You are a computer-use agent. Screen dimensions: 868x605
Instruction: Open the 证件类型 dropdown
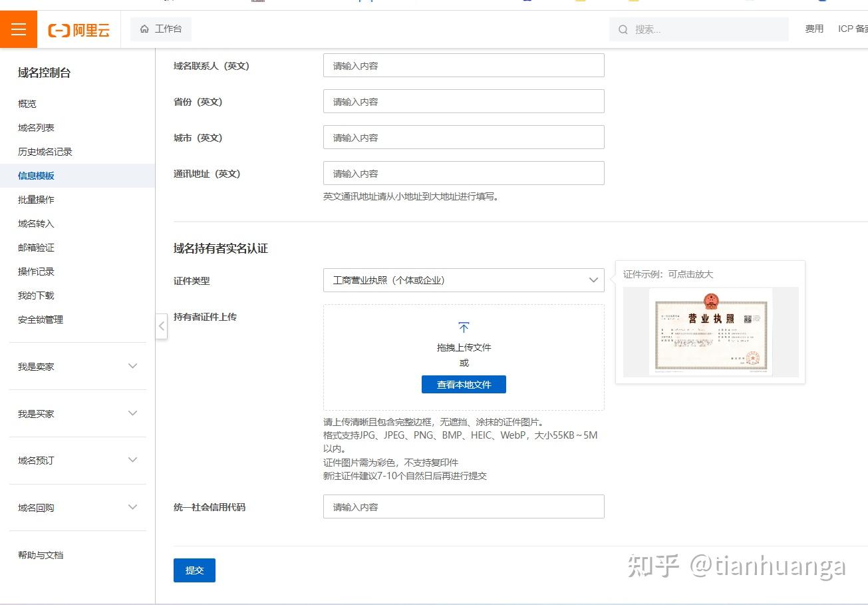point(464,280)
